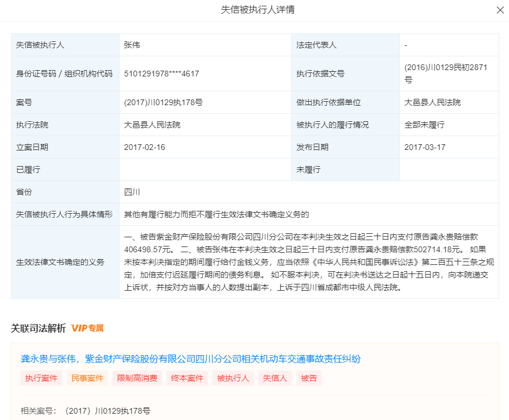Click the 执行法院 label cell

click(65, 125)
